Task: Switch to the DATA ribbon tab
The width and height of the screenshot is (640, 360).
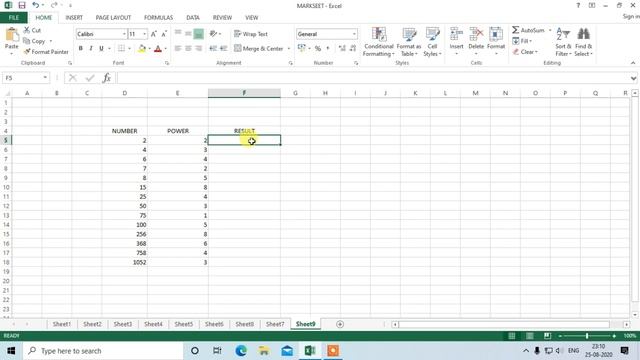Action: point(193,18)
